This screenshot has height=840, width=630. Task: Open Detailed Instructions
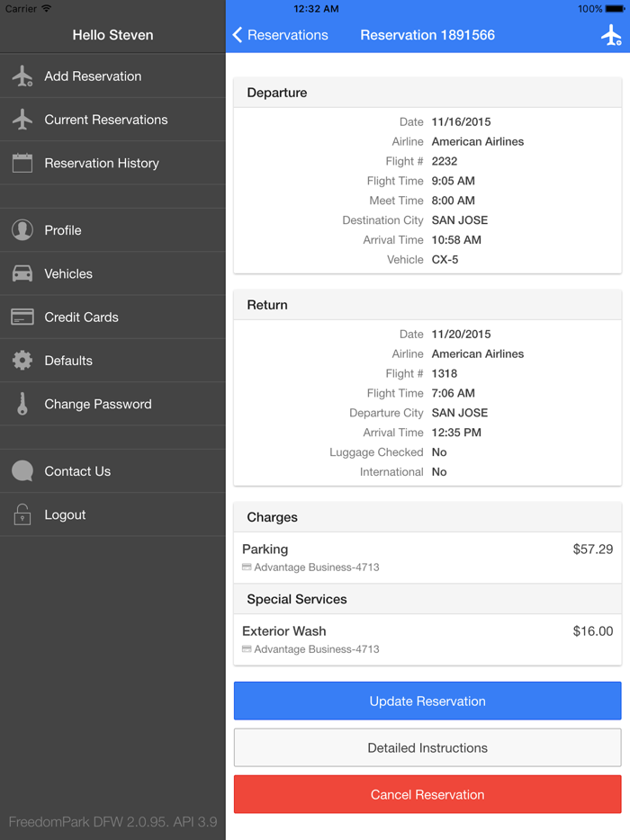click(427, 747)
